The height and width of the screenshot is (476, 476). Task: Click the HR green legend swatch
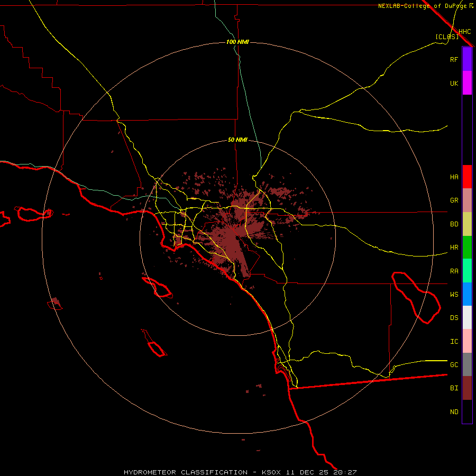467,248
